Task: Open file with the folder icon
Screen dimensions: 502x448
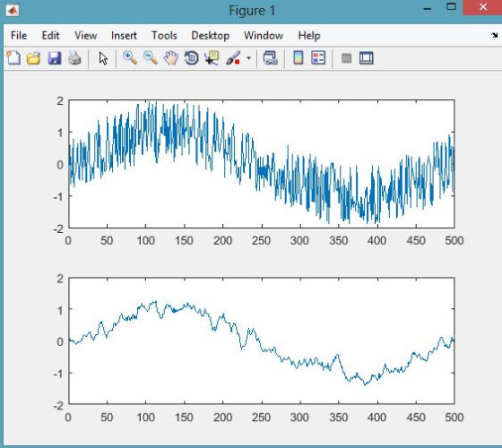Action: click(x=34, y=58)
